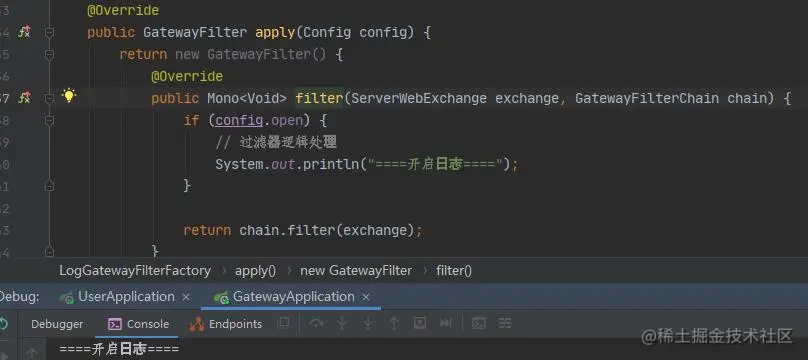This screenshot has height=360, width=808.
Task: Click the 'ServerWebExchange' parameter type
Action: (x=419, y=98)
